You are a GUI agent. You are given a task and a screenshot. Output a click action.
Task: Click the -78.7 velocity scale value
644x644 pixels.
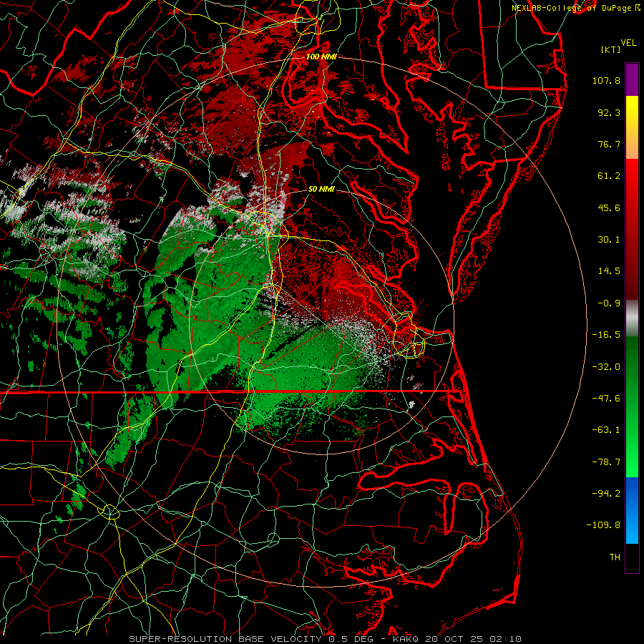(606, 462)
